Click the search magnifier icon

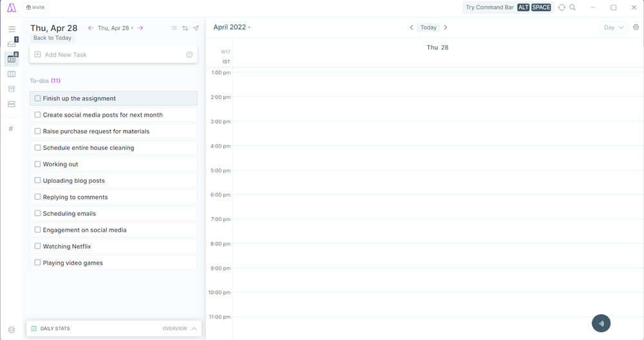[573, 8]
